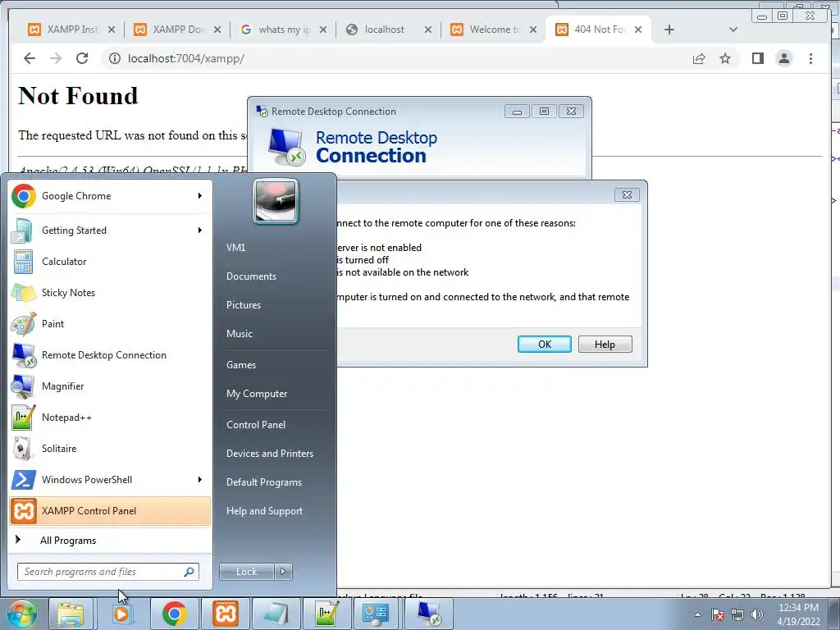Share this page icon in Chrome
Screen dimensions: 840x630
coord(699,58)
